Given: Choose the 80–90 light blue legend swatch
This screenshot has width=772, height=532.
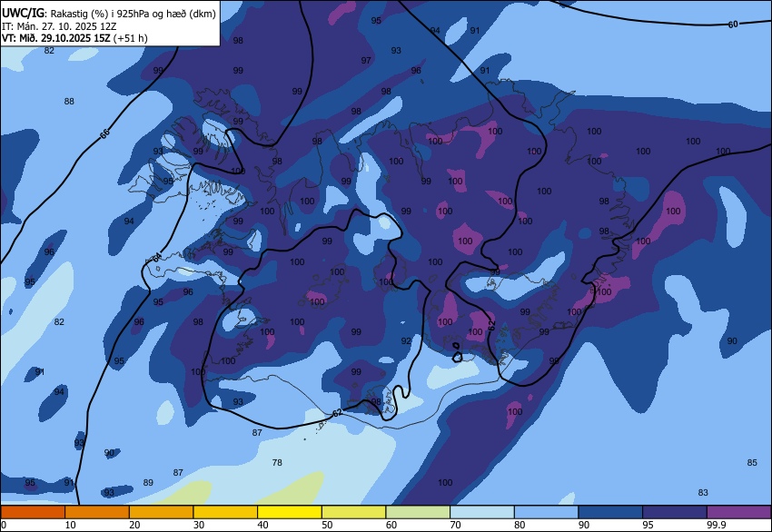Looking at the screenshot, I should (547, 512).
